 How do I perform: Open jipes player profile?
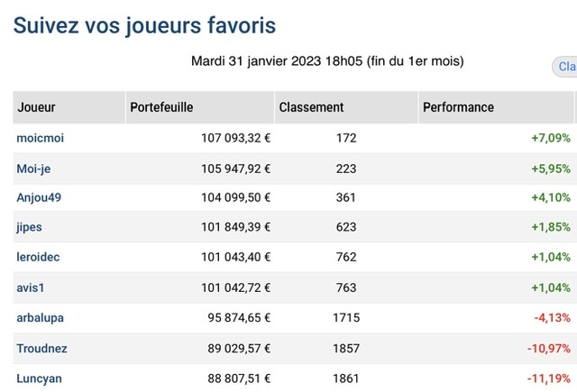click(29, 227)
